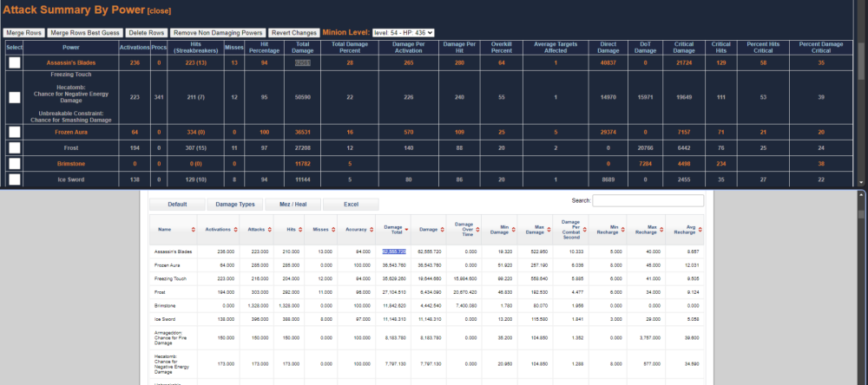Switch to Damage Types view
This screenshot has width=868, height=385.
[x=234, y=205]
